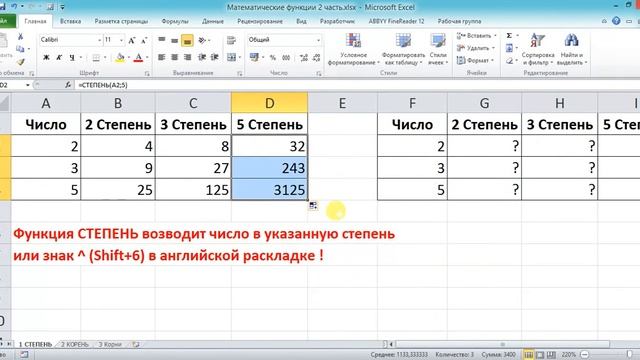Click the Insert Worksheet icon next to sheet tabs
Screen dimensions: 640x360
point(136,344)
